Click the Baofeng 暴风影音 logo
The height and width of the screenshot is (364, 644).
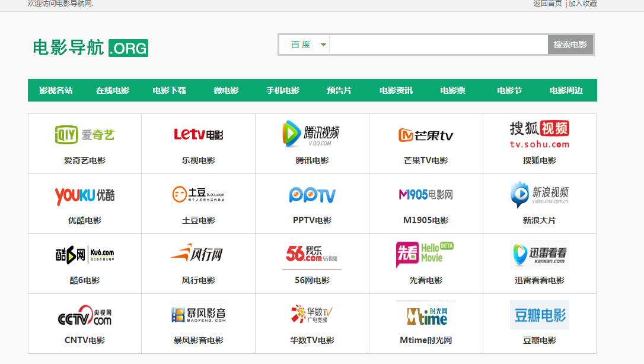click(199, 315)
